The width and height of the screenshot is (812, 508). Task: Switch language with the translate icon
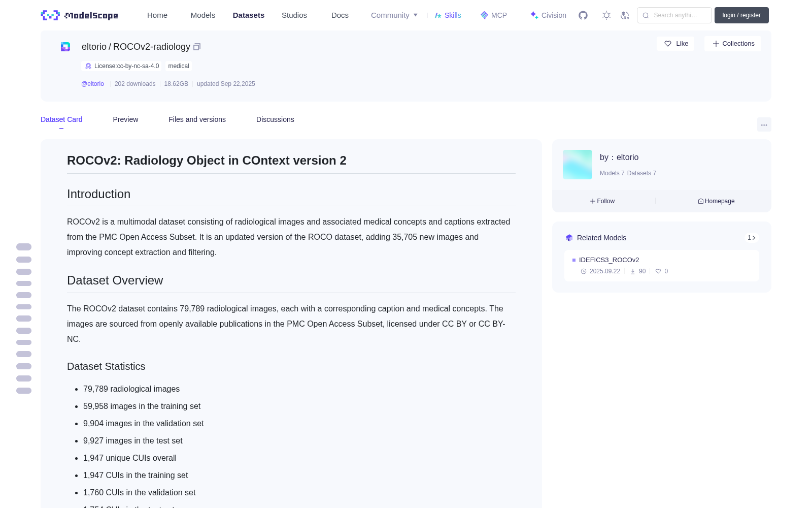pos(625,15)
